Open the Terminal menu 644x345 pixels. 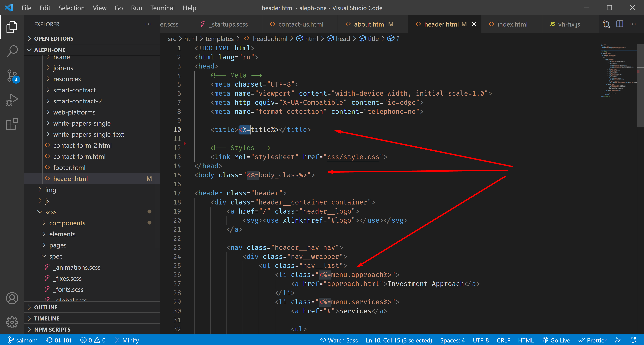tap(162, 8)
